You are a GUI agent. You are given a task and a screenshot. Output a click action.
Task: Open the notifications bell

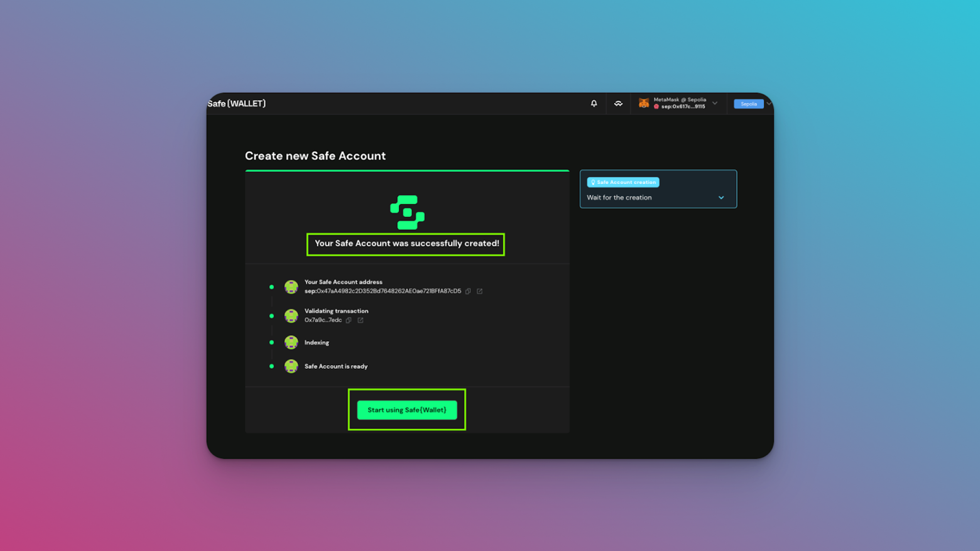click(593, 103)
